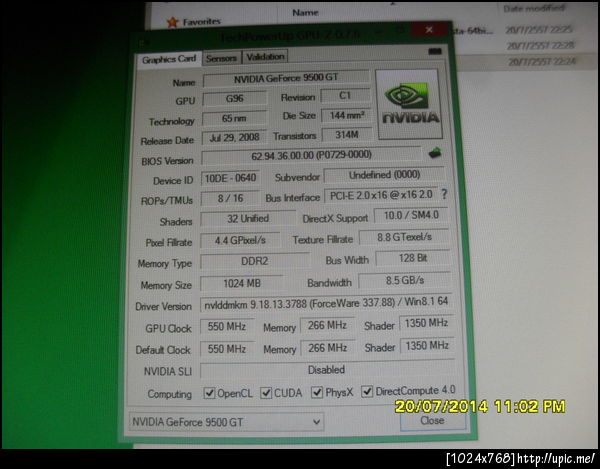Toggle the PhysX checkbox
600x469 pixels.
[x=317, y=392]
